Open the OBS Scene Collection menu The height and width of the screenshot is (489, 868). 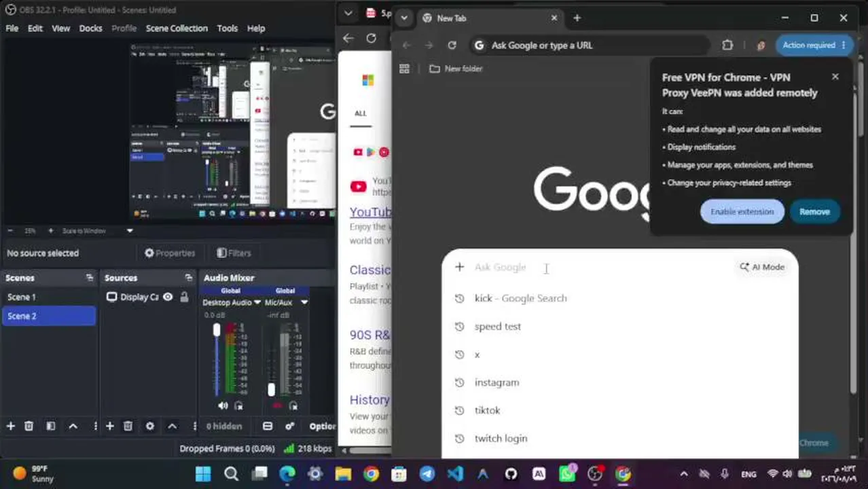pyautogui.click(x=177, y=29)
